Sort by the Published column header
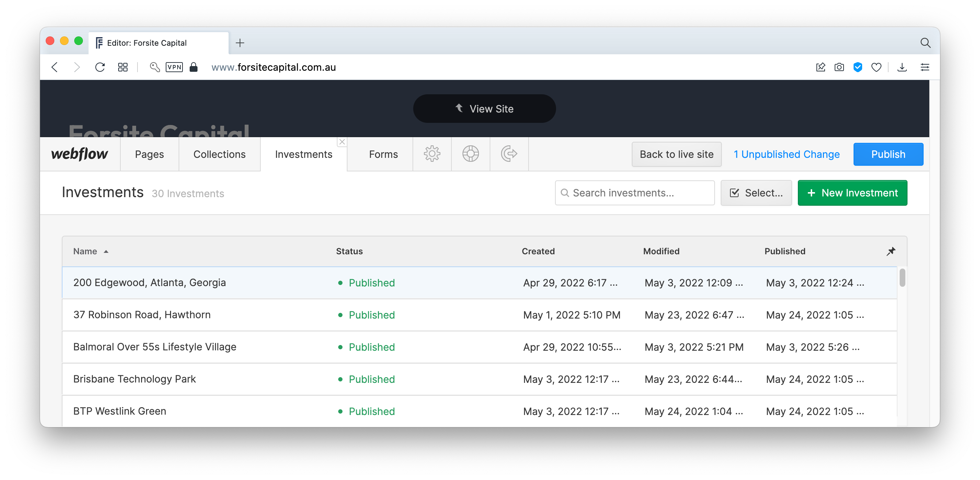The image size is (980, 480). [785, 251]
